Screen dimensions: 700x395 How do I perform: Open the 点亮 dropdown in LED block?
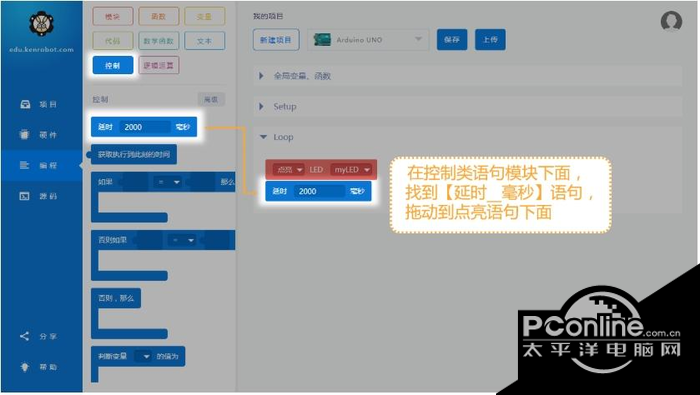(288, 170)
